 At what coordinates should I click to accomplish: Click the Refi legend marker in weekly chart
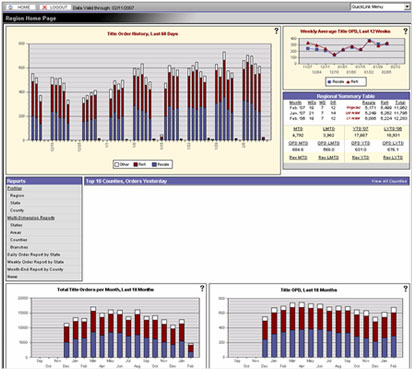pyautogui.click(x=349, y=82)
